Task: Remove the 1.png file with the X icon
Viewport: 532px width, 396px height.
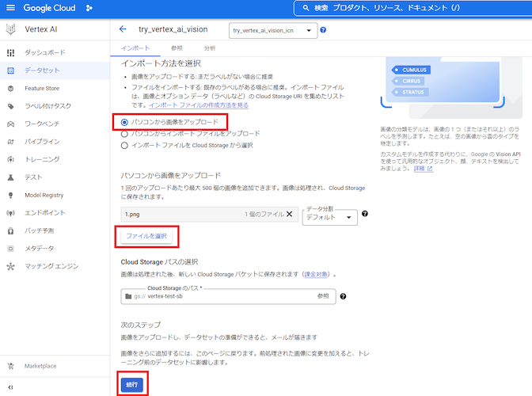Action: [x=289, y=214]
